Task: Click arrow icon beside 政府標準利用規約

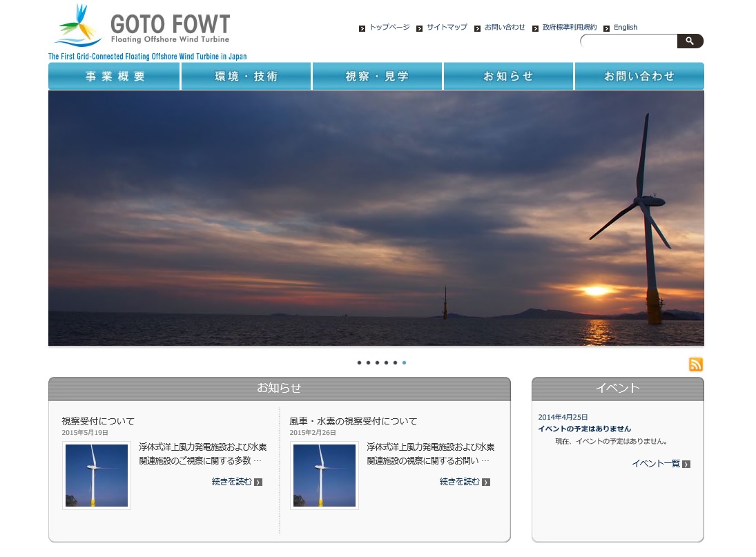Action: [535, 29]
